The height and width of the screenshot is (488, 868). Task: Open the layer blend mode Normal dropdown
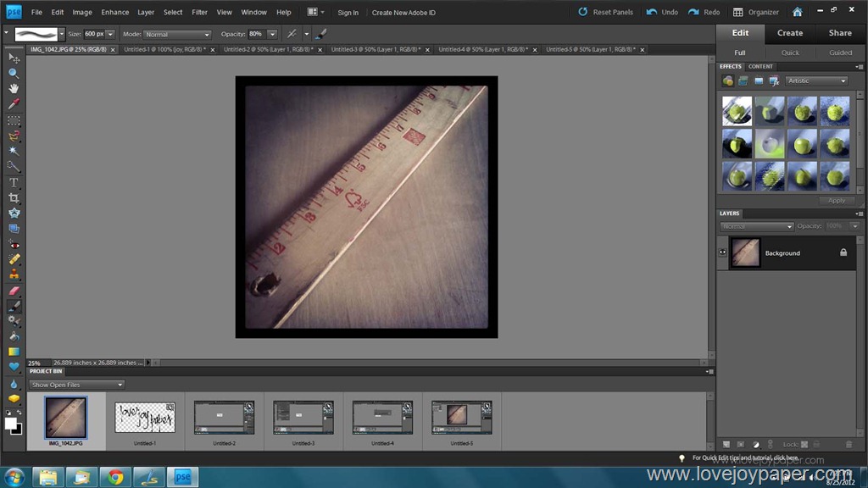coord(756,226)
